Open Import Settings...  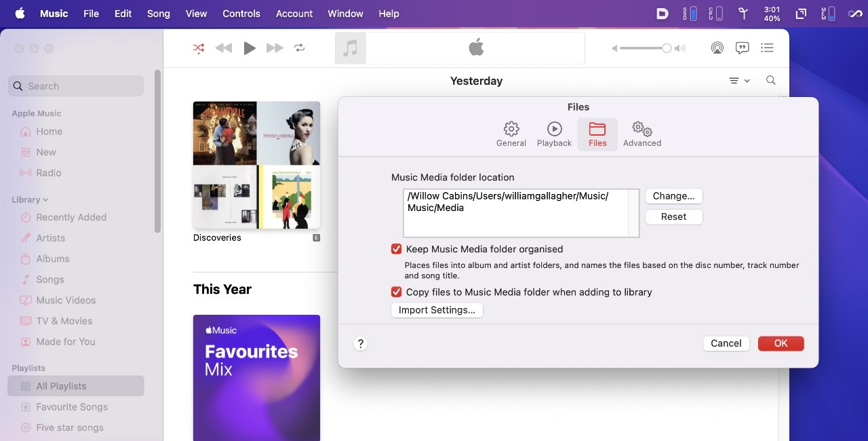click(437, 310)
